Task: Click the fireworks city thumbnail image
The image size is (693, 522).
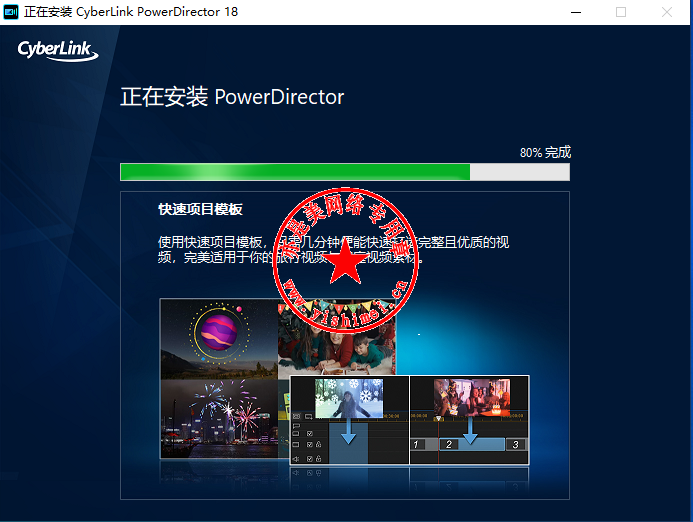Action: tap(219, 419)
